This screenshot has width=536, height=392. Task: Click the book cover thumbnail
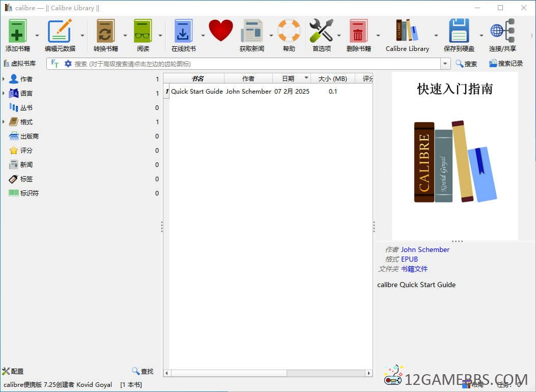coord(455,156)
